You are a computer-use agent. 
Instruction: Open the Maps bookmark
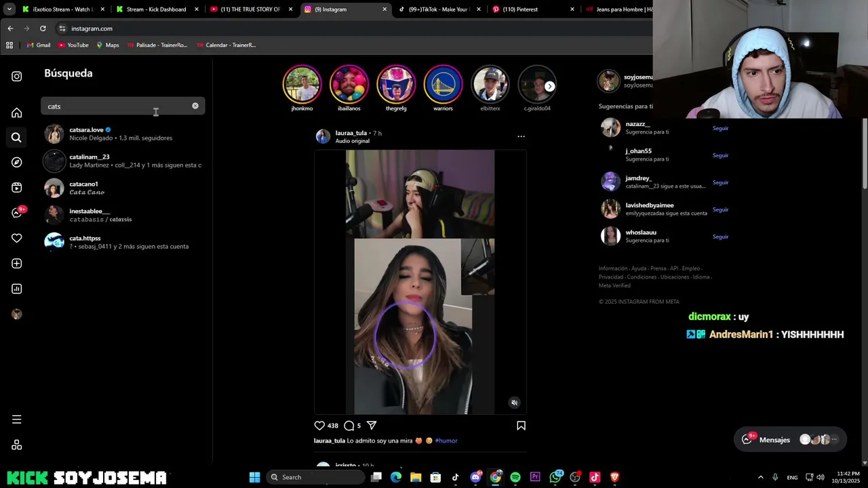point(107,45)
